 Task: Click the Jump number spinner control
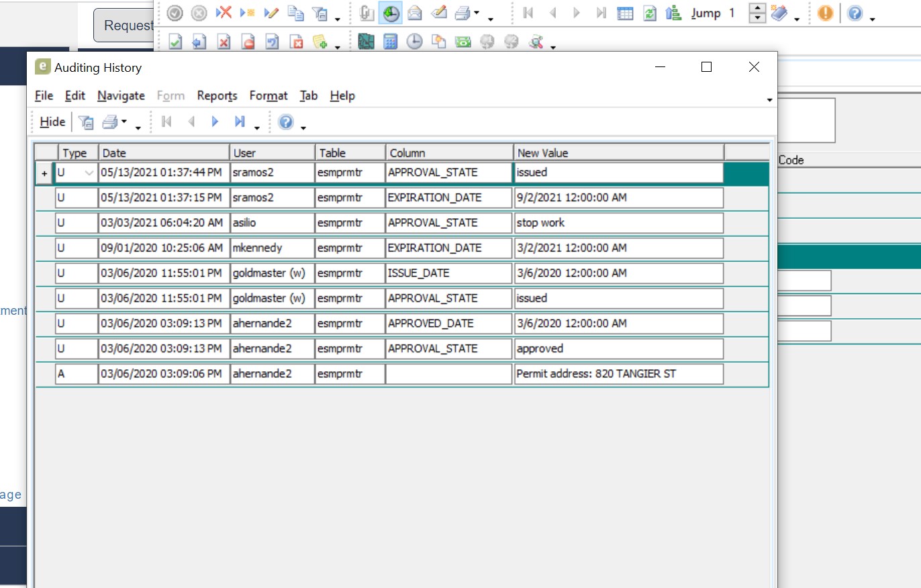click(x=757, y=13)
